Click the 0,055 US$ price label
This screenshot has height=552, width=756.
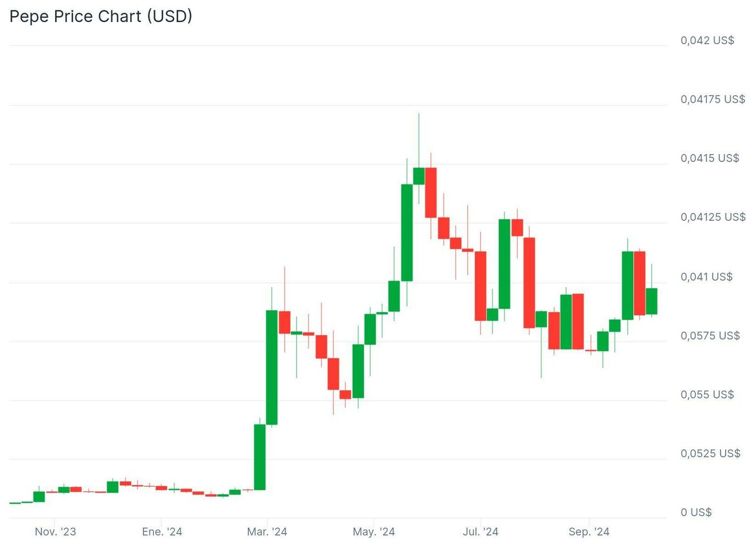707,395
